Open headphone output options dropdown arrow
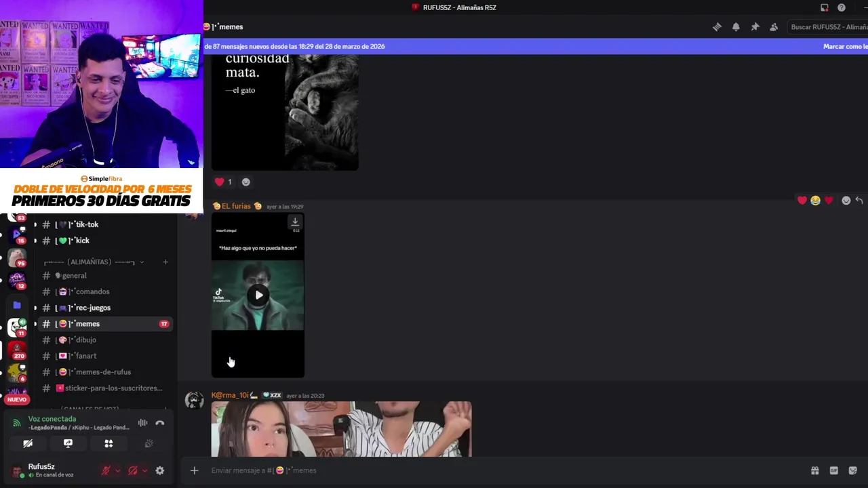868x488 pixels. (144, 470)
